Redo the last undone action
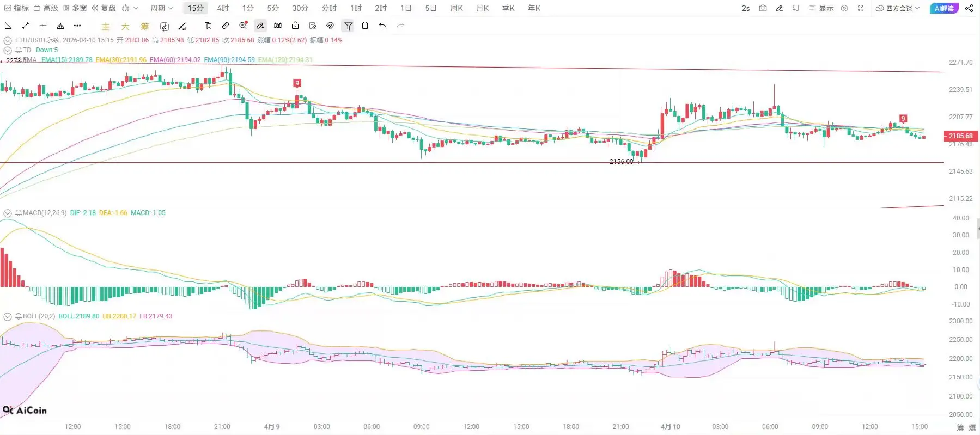This screenshot has height=435, width=980. coord(400,26)
